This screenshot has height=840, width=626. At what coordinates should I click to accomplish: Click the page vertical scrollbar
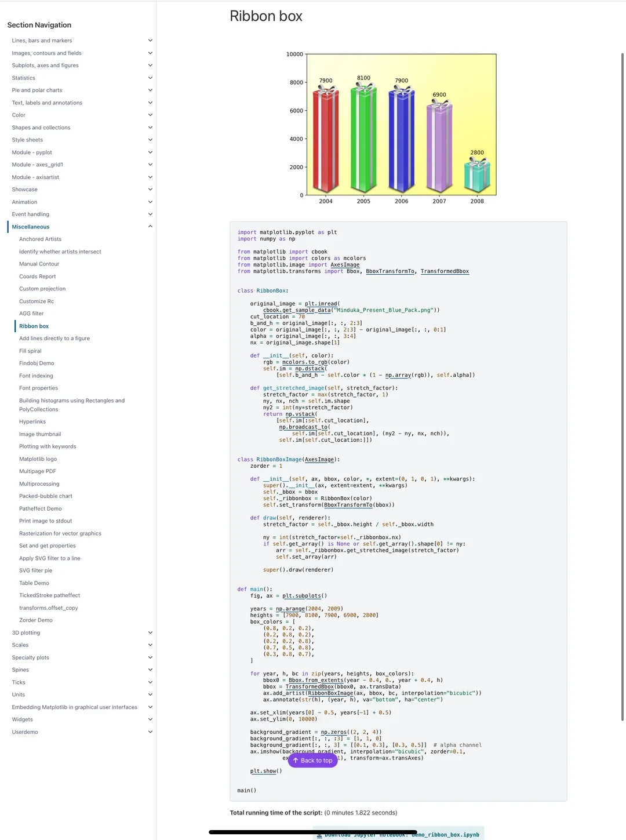(x=623, y=387)
